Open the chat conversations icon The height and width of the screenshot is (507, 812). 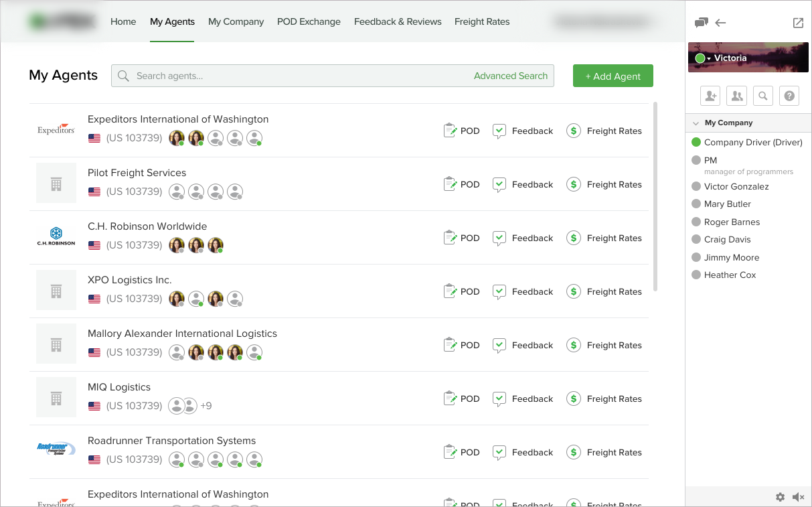(702, 23)
